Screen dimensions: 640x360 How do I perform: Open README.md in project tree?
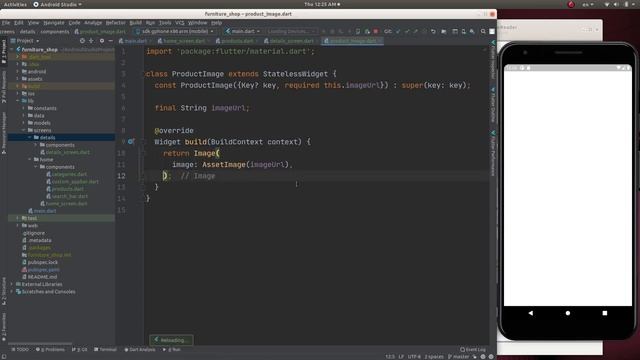tap(42, 277)
